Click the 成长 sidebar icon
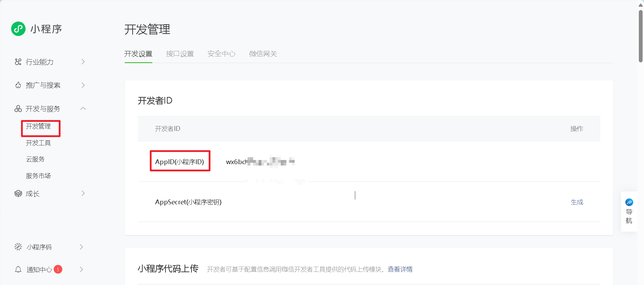This screenshot has height=285, width=644. [18, 194]
